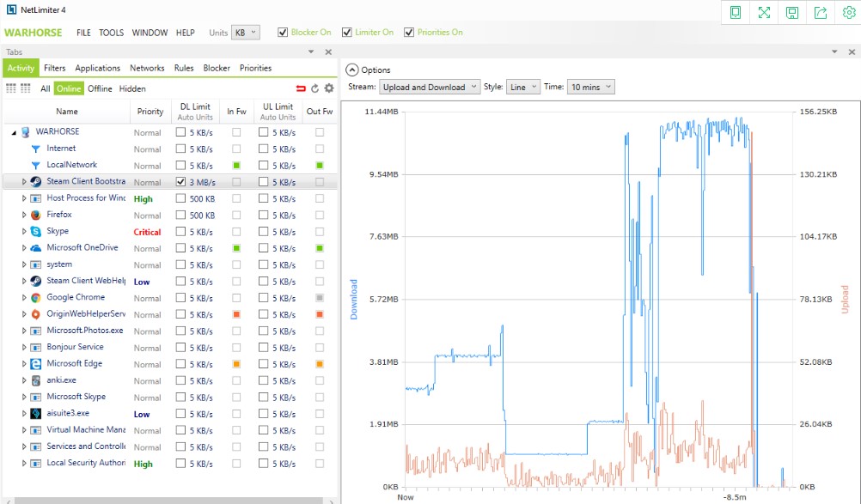The height and width of the screenshot is (504, 861).
Task: Click the refresh arrow icon above the list
Action: pyautogui.click(x=314, y=88)
